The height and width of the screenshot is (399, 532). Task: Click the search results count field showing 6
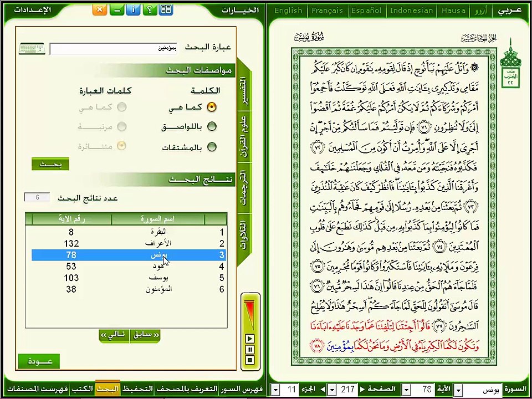pyautogui.click(x=37, y=197)
